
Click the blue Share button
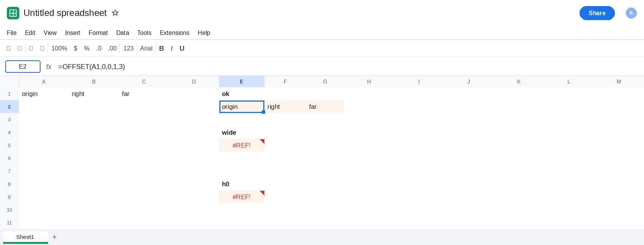(597, 13)
